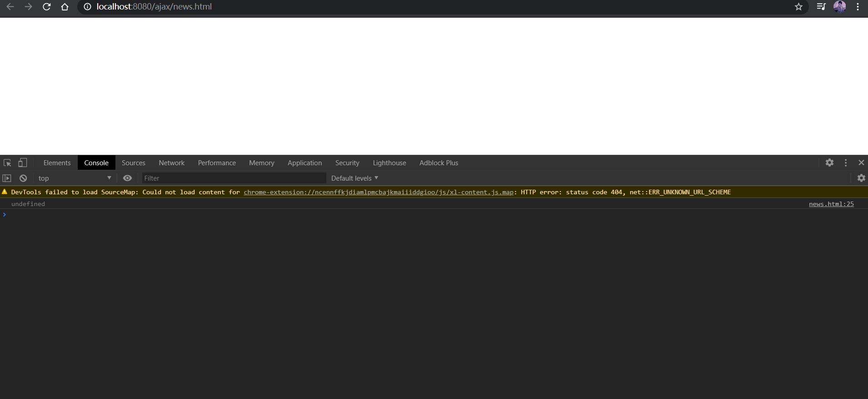Open the Chrome three-dot menu
The width and height of the screenshot is (868, 399).
coord(858,7)
